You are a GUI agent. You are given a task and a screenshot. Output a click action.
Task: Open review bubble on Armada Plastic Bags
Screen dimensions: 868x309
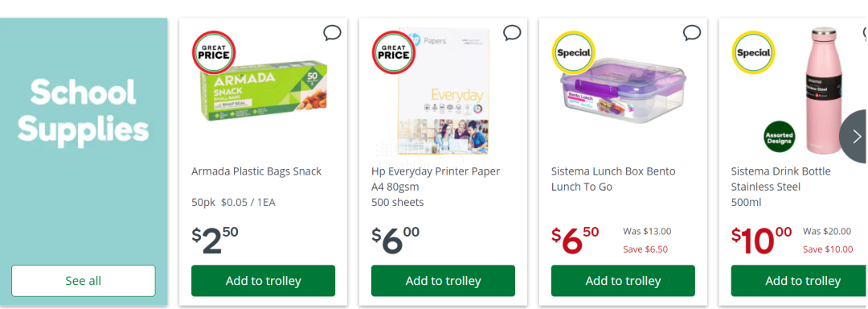332,33
